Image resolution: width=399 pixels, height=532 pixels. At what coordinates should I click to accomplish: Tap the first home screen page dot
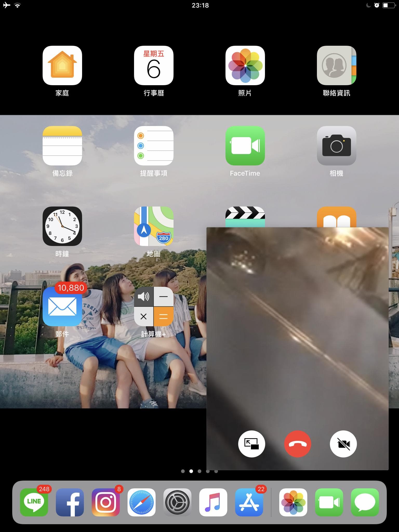pyautogui.click(x=183, y=471)
